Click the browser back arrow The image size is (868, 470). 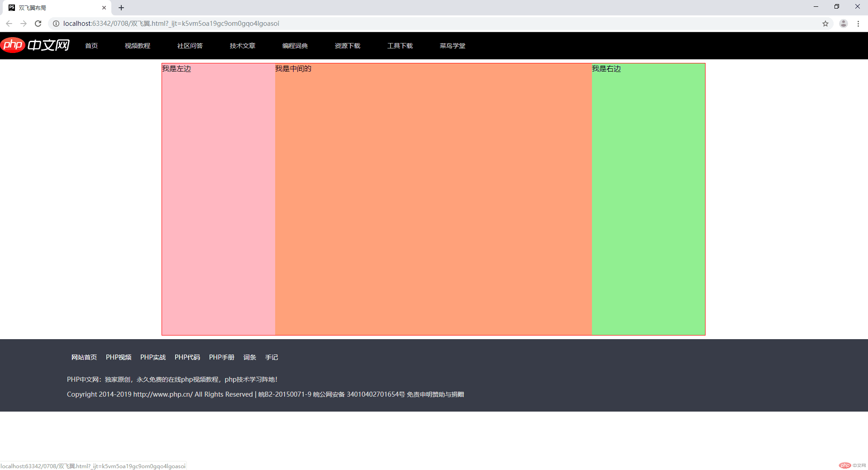pyautogui.click(x=9, y=24)
